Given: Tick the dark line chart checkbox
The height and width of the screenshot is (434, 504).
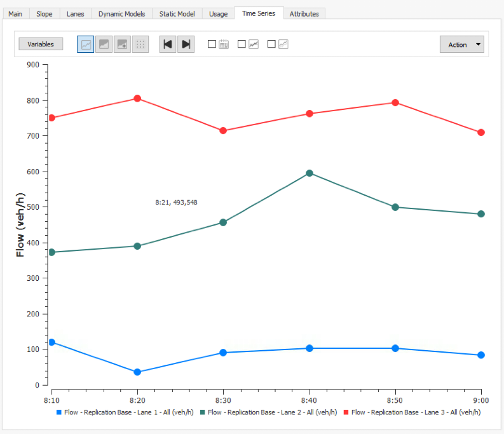Looking at the screenshot, I should 242,44.
